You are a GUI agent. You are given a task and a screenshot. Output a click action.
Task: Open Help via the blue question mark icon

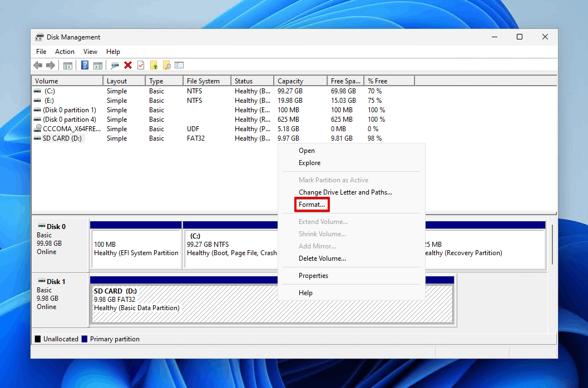[x=85, y=65]
